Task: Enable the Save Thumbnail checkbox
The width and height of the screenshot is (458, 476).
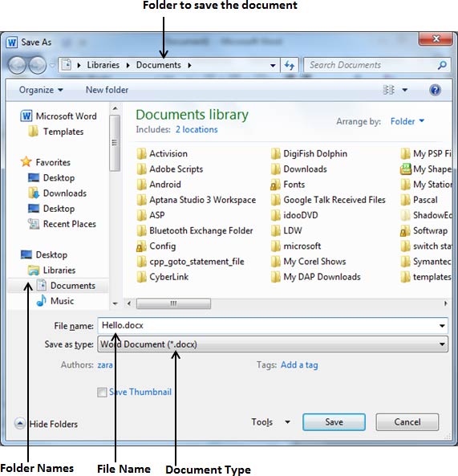Action: (102, 393)
